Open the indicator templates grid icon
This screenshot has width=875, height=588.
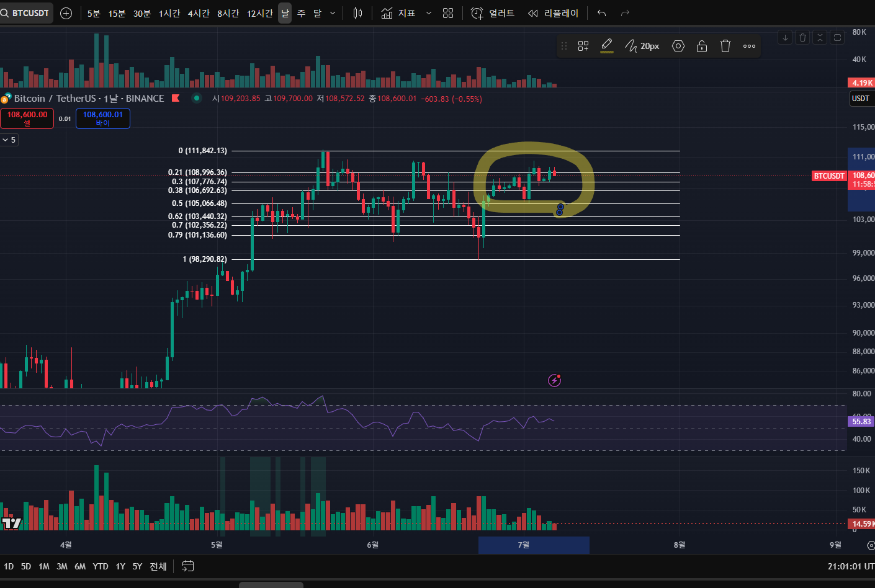(x=448, y=13)
